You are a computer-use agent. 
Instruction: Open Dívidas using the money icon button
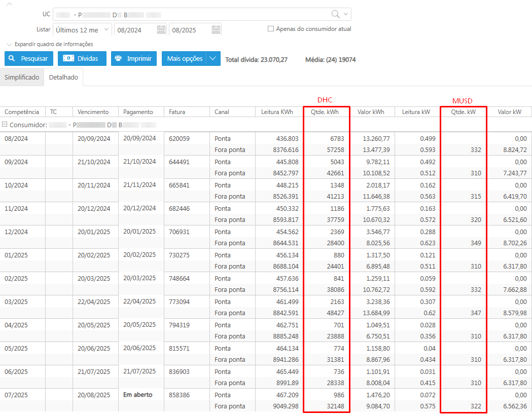click(82, 58)
